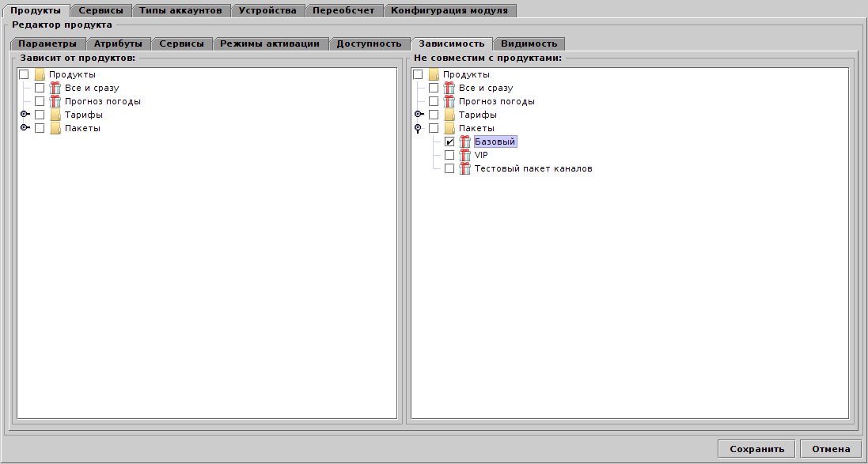Click the 'Отмена' button
The height and width of the screenshot is (464, 868).
830,448
